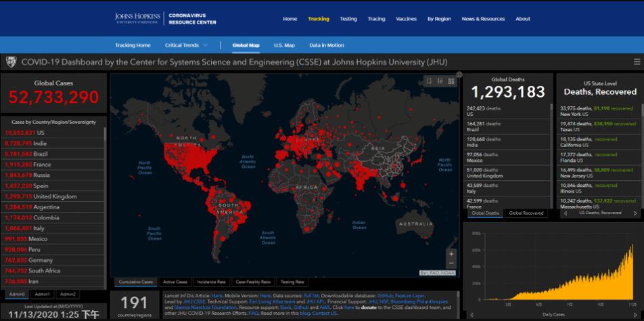644x321 pixels.
Task: Switch to the Testing Rate map tab
Action: (x=292, y=282)
